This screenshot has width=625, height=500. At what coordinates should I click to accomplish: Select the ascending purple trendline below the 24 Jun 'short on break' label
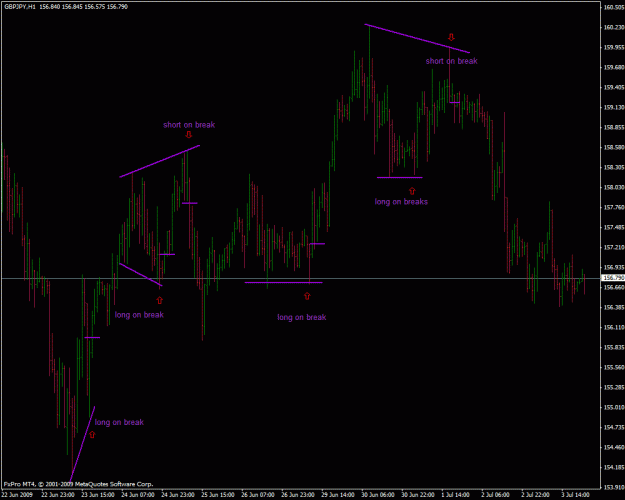coord(159,161)
